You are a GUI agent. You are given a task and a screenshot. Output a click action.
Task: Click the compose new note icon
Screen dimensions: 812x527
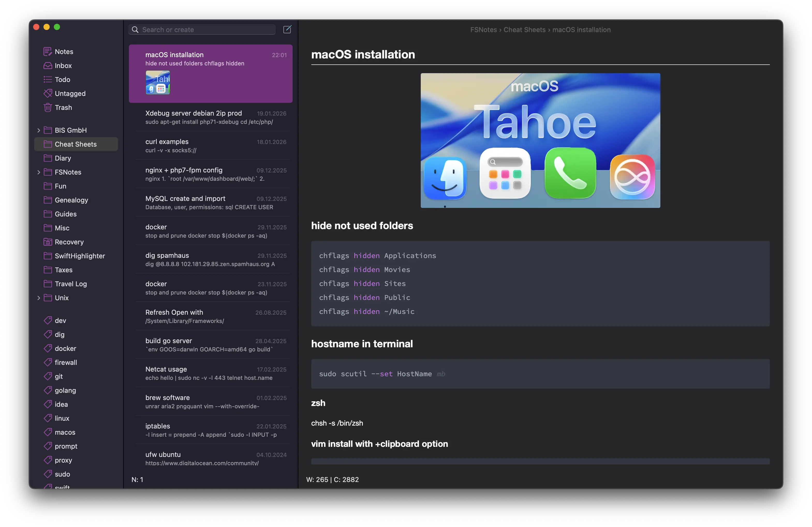point(287,29)
